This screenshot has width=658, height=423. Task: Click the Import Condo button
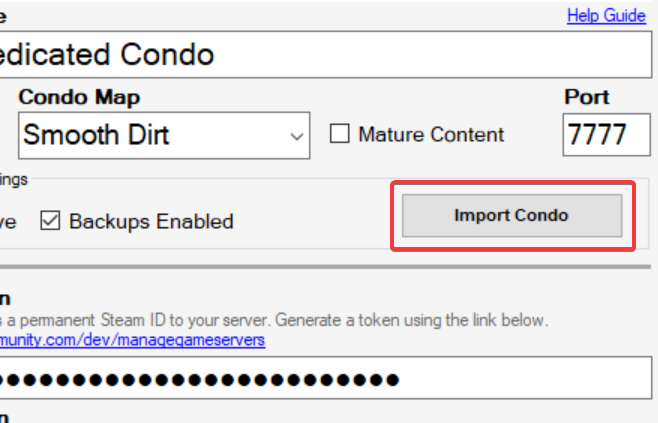512,216
